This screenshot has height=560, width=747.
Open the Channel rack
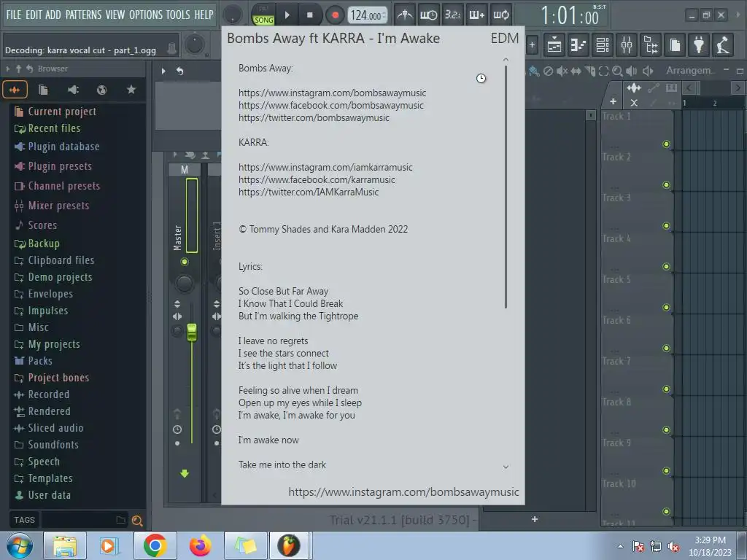[x=602, y=45]
